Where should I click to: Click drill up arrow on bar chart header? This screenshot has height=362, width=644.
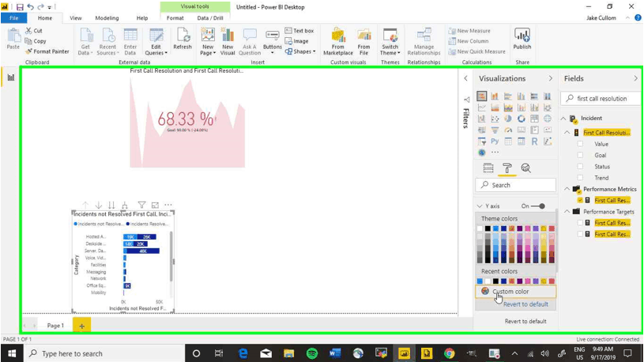pos(85,205)
